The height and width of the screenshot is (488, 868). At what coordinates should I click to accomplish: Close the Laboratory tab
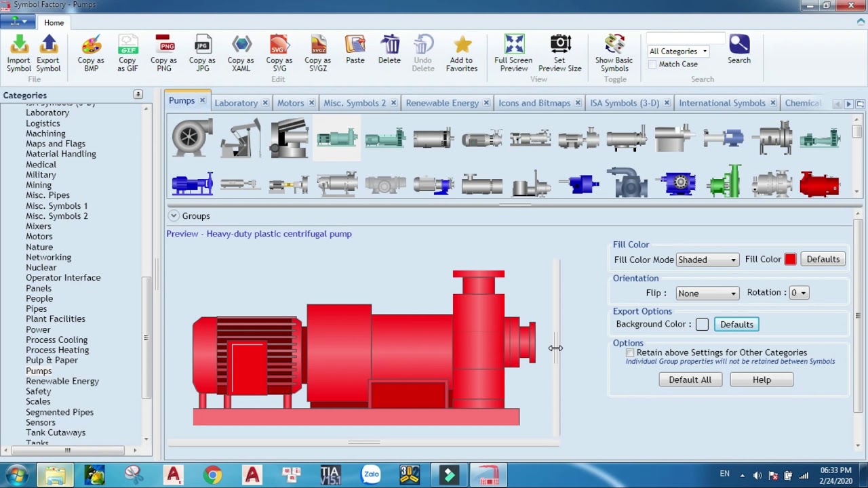tap(265, 103)
